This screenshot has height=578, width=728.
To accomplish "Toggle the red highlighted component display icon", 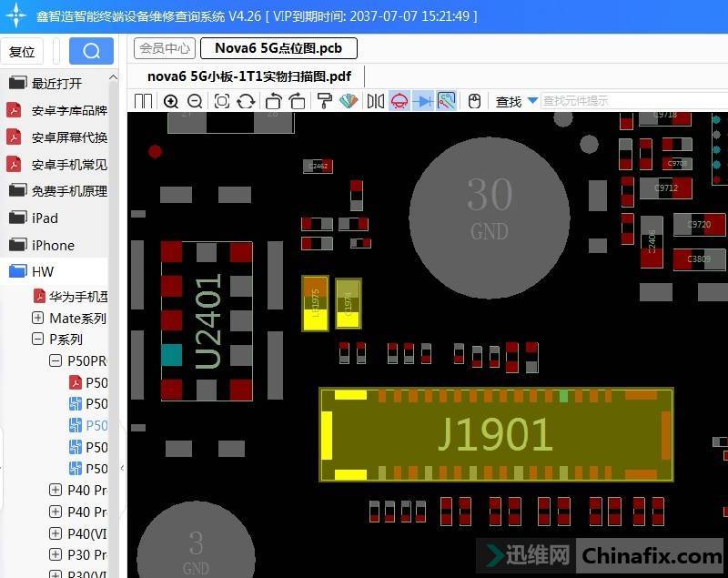I will pos(399,101).
